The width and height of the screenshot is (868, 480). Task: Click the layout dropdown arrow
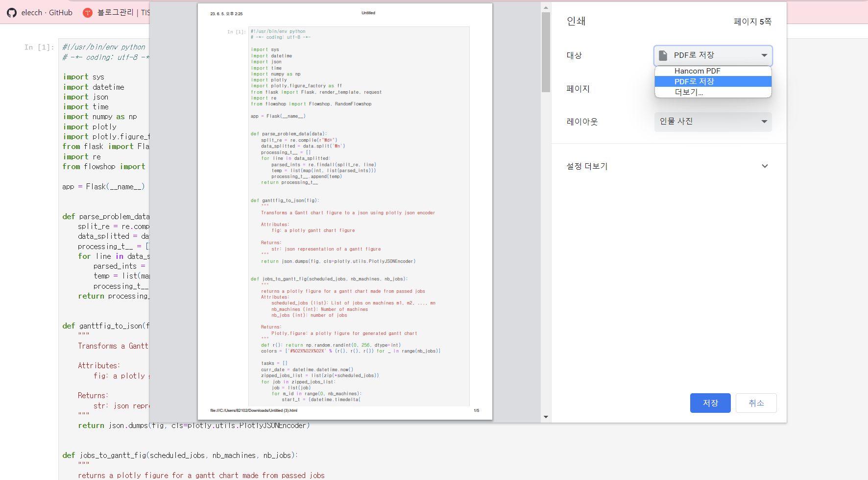point(764,122)
